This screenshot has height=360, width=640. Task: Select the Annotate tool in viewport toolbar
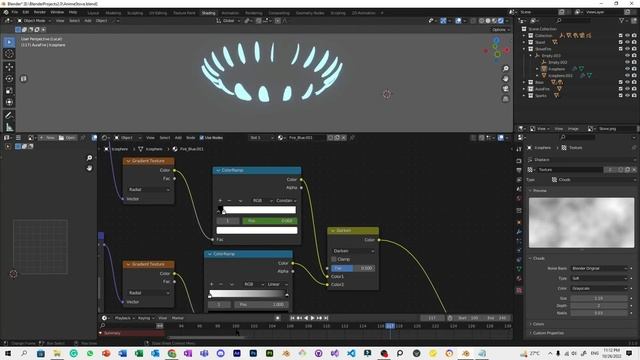[x=9, y=116]
